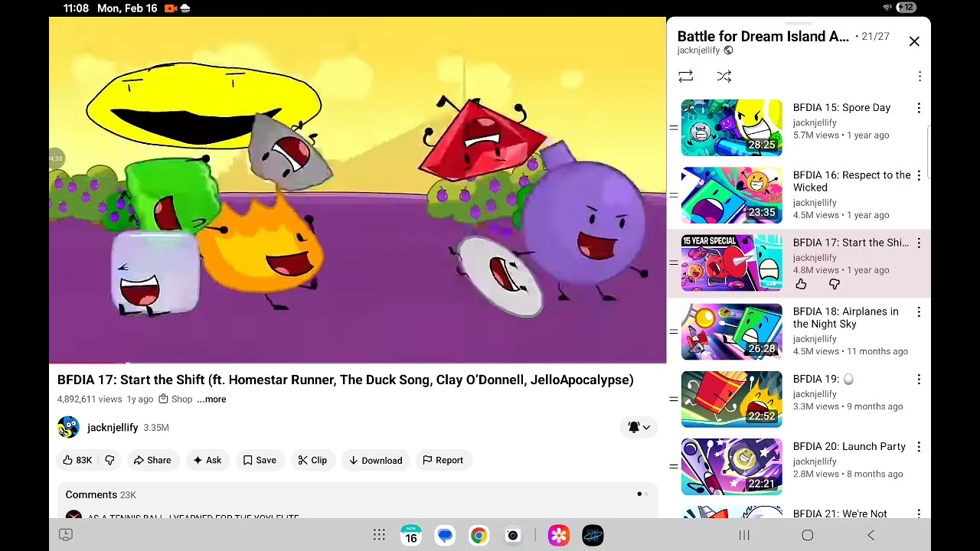Grab reorder handle for BFDIA 20

pos(673,466)
